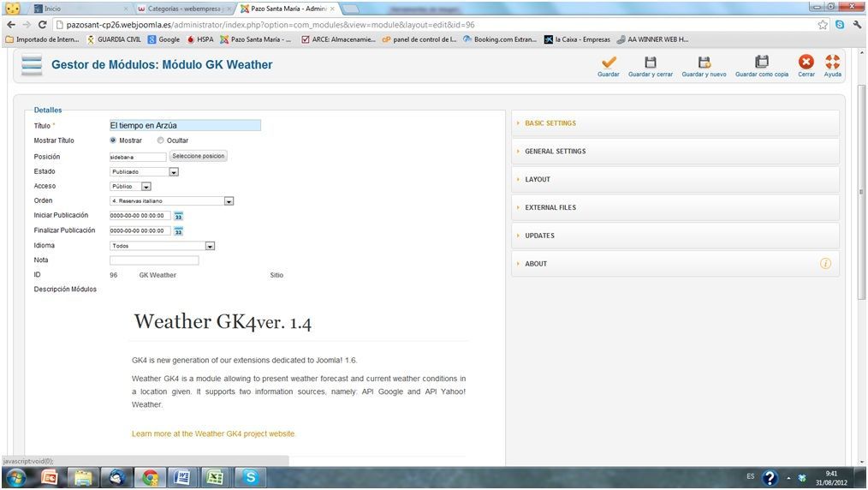The image size is (868, 490).
Task: Expand LAYOUT panel
Action: coord(675,179)
